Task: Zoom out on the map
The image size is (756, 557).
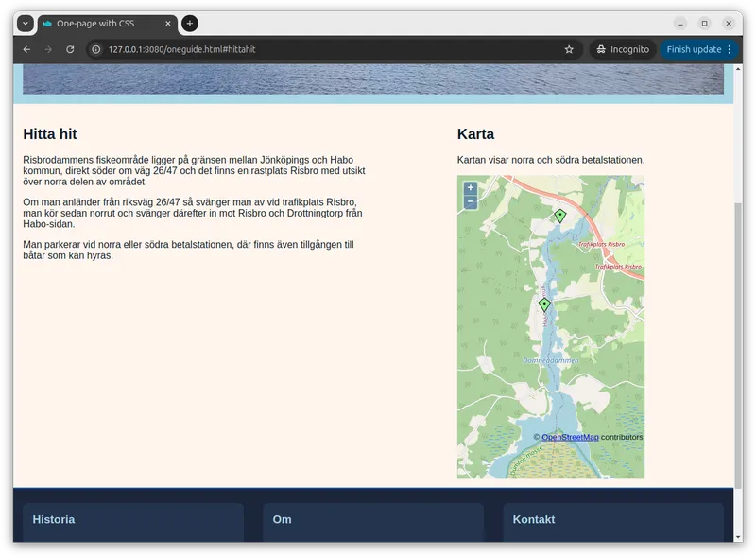Action: click(x=470, y=202)
